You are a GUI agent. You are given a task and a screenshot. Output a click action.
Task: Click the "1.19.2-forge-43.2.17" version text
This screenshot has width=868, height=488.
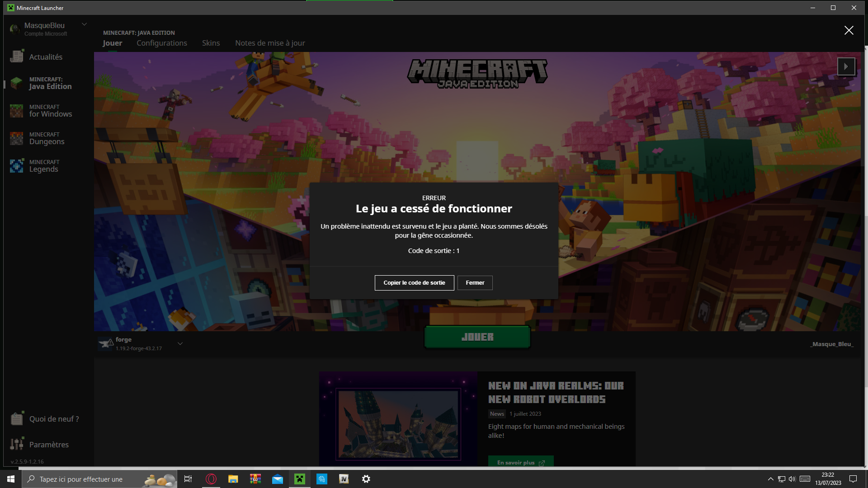coord(138,348)
